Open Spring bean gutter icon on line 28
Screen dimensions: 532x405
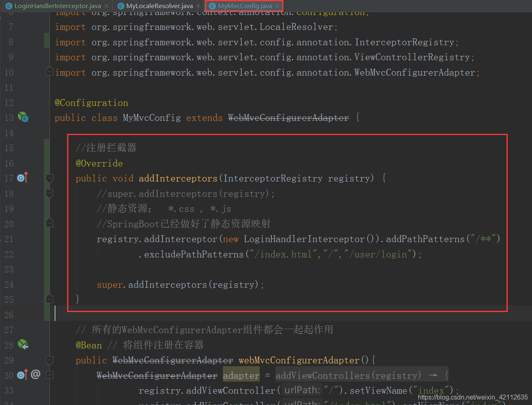point(23,345)
